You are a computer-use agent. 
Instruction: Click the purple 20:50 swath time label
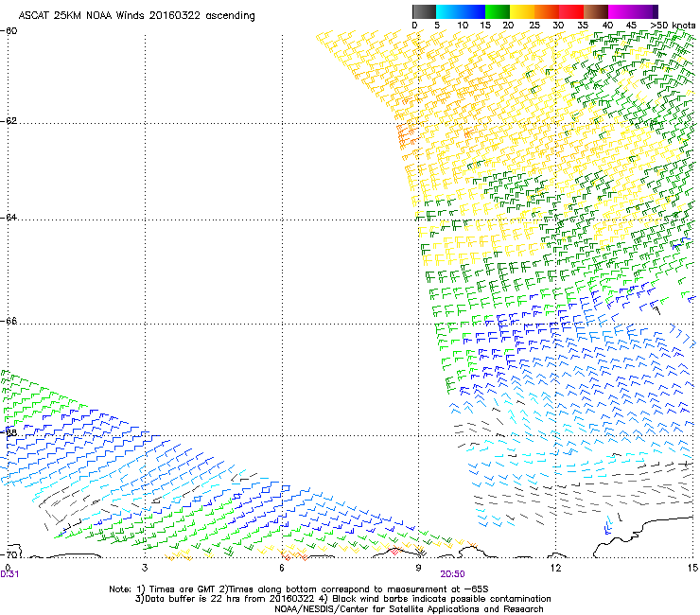pos(453,574)
